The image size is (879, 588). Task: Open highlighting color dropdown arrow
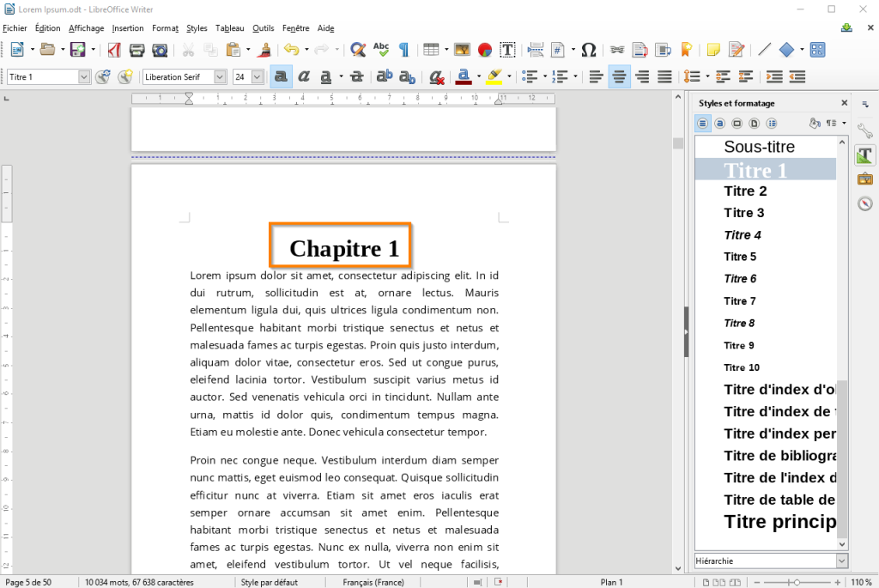click(x=509, y=76)
